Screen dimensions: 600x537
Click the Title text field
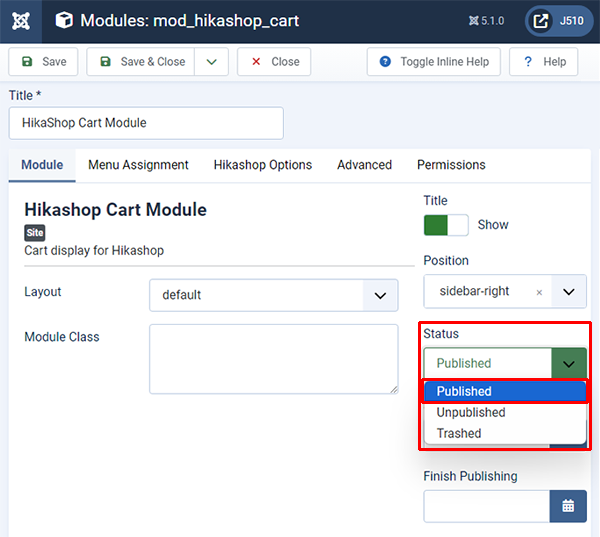146,123
